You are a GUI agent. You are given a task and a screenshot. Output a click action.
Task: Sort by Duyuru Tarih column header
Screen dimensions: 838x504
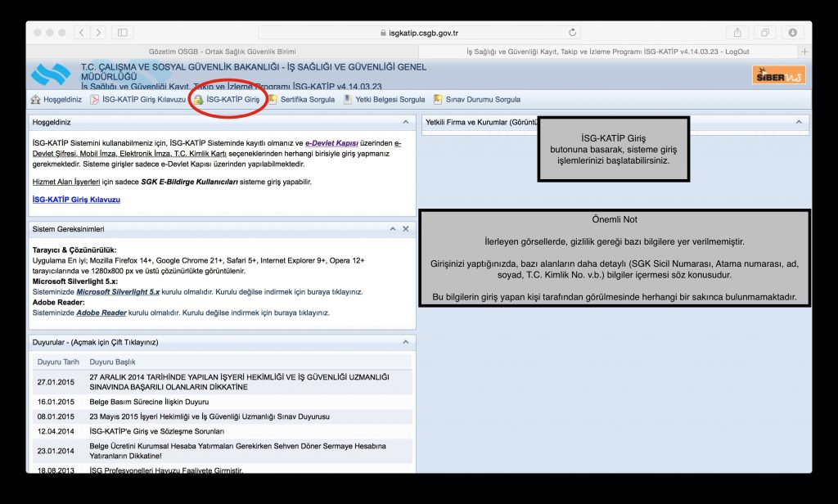pyautogui.click(x=58, y=362)
